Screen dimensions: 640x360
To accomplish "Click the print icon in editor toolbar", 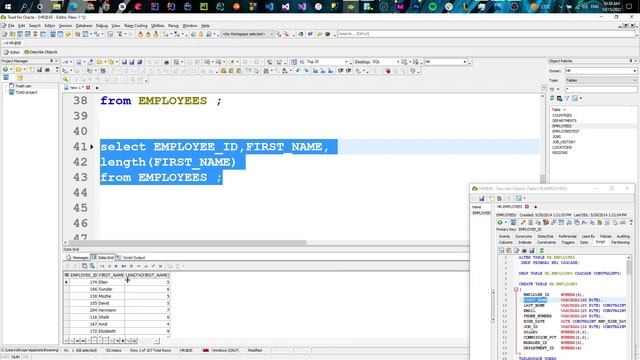I will [167, 62].
